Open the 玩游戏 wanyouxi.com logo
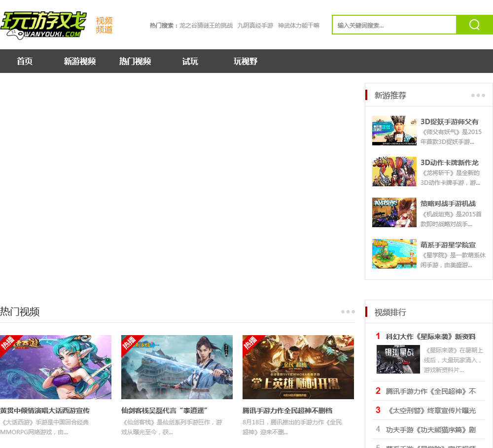Viewport: 493px width, 448px height. click(44, 26)
